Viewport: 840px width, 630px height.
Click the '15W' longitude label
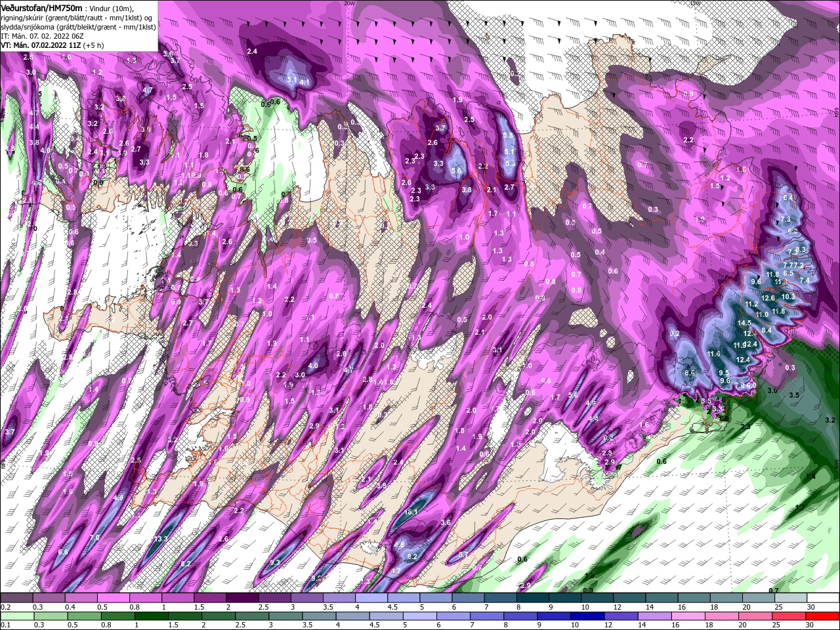click(694, 3)
